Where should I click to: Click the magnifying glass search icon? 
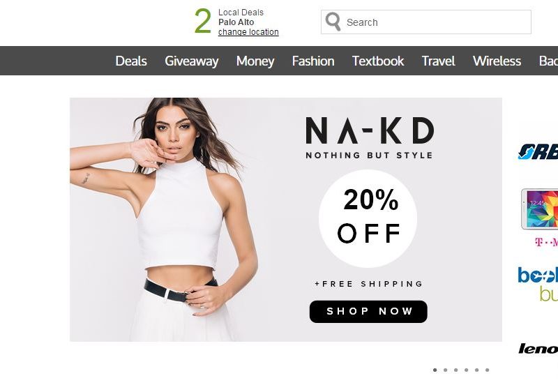point(333,22)
